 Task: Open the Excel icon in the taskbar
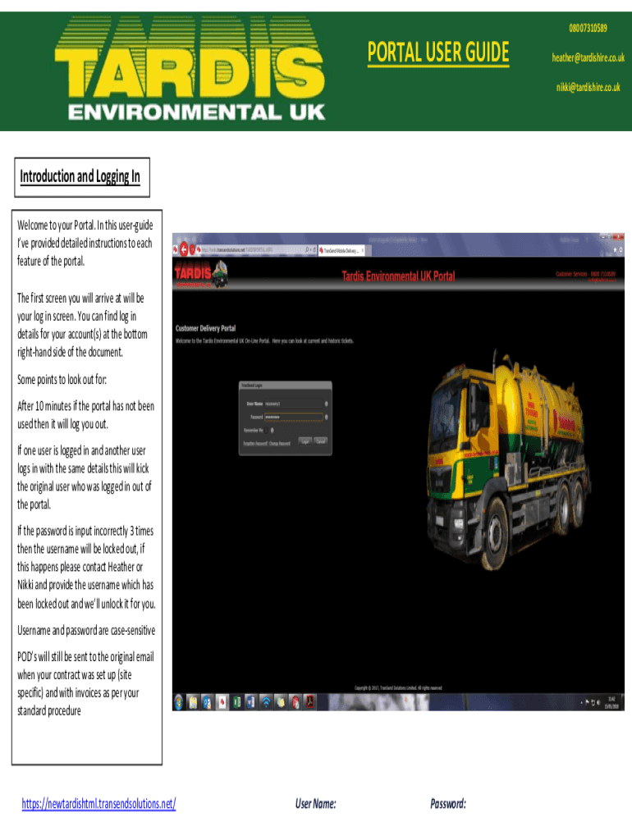(x=236, y=702)
